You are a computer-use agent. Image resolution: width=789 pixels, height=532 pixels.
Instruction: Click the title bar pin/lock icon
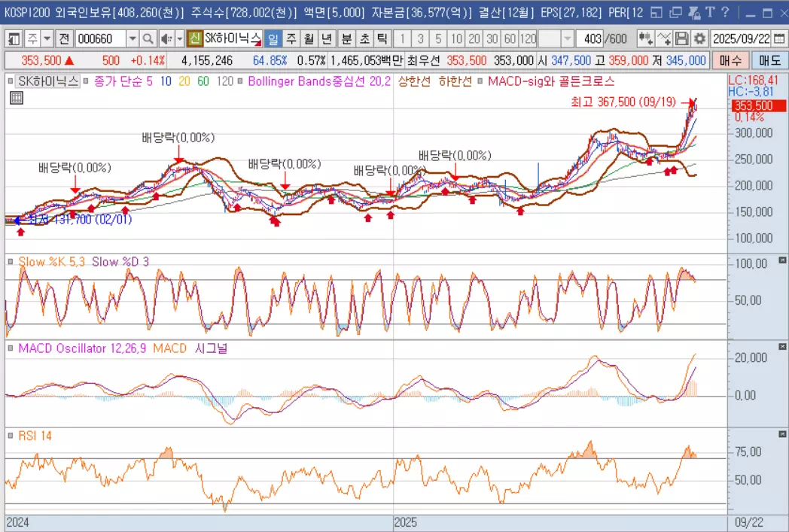click(693, 13)
